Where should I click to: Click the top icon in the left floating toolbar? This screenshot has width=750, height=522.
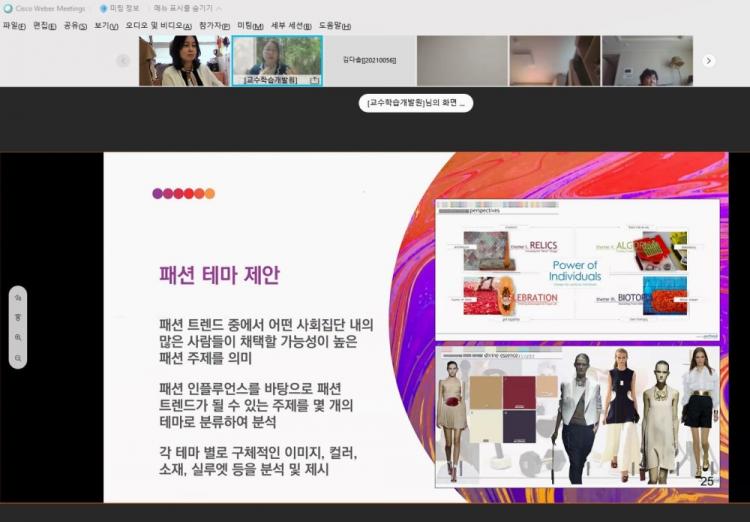18,298
